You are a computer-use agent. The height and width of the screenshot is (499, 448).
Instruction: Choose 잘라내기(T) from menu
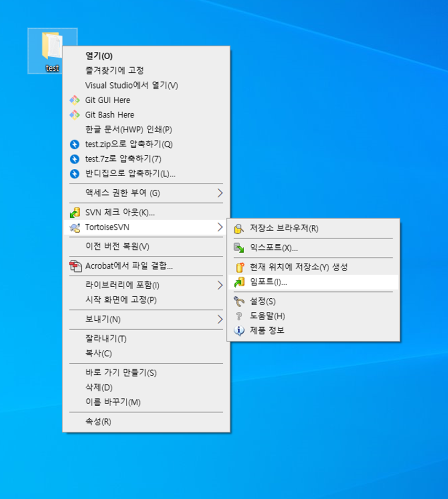point(146,339)
